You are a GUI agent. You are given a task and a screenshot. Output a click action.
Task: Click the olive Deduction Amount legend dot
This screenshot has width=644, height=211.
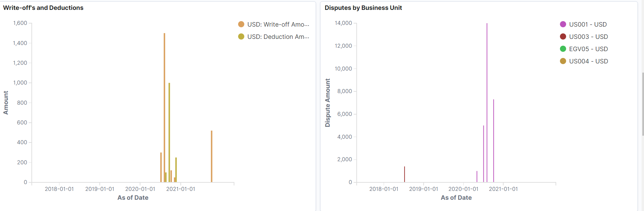coord(241,36)
